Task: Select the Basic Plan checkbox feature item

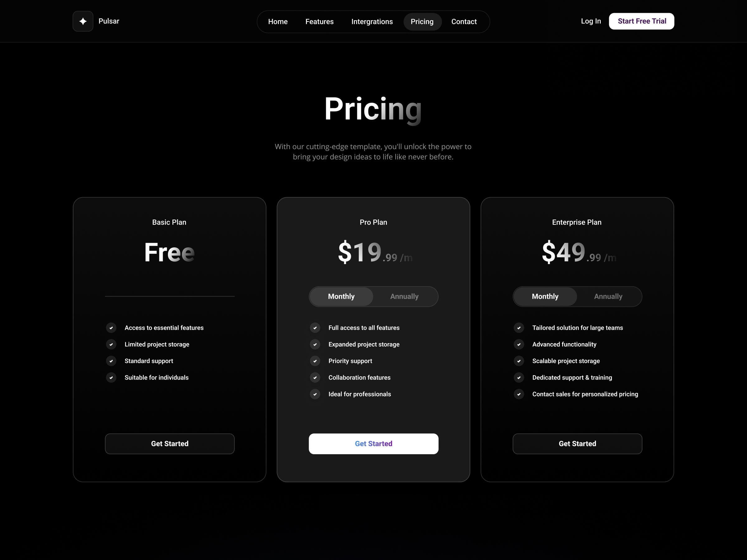Action: [x=111, y=328]
